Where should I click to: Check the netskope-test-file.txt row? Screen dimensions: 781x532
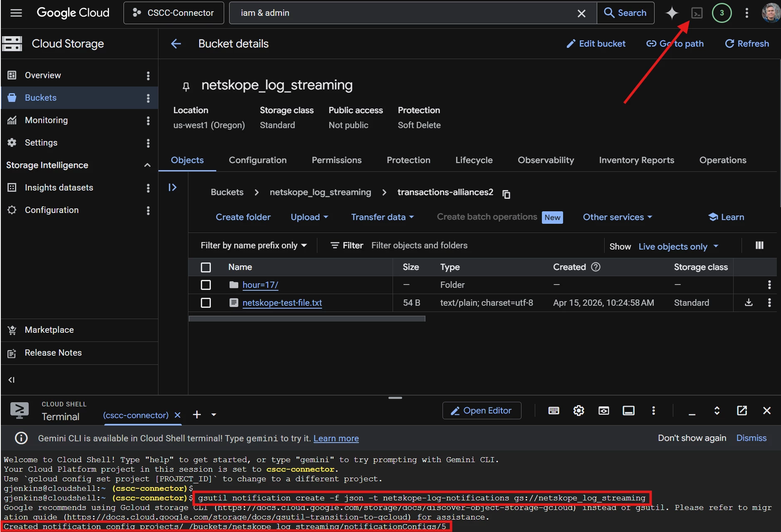206,303
